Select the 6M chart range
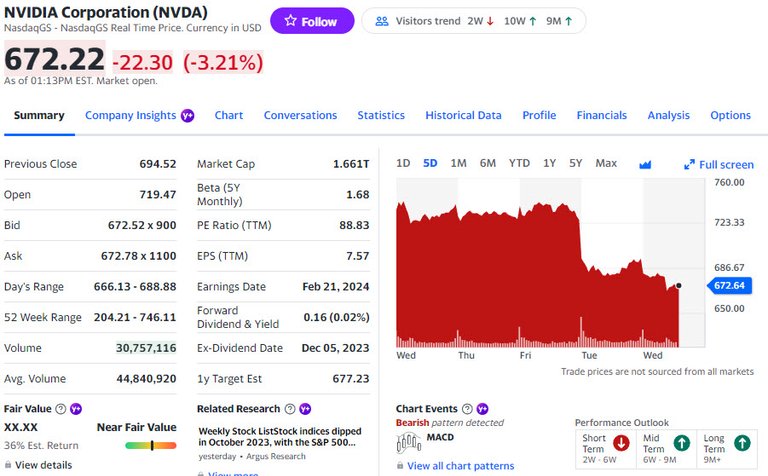This screenshot has height=476, width=768. (487, 163)
